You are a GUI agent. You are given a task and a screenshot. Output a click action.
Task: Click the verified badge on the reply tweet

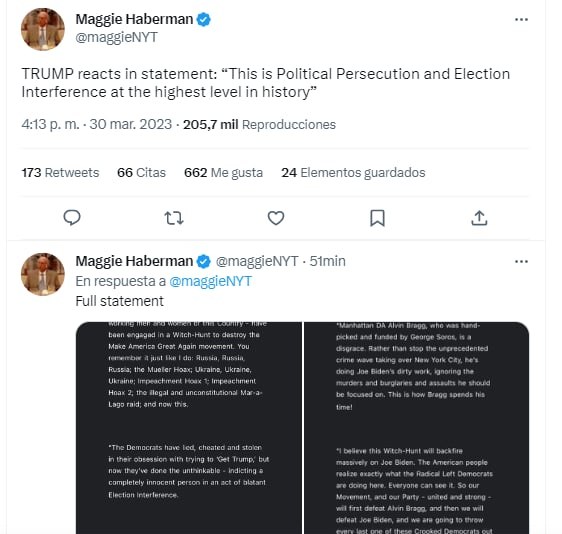204,261
